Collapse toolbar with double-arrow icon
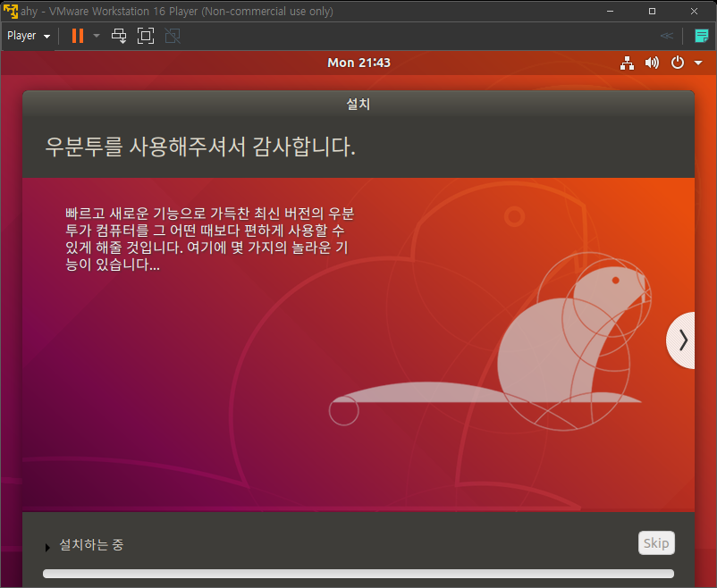The width and height of the screenshot is (717, 588). tap(667, 36)
